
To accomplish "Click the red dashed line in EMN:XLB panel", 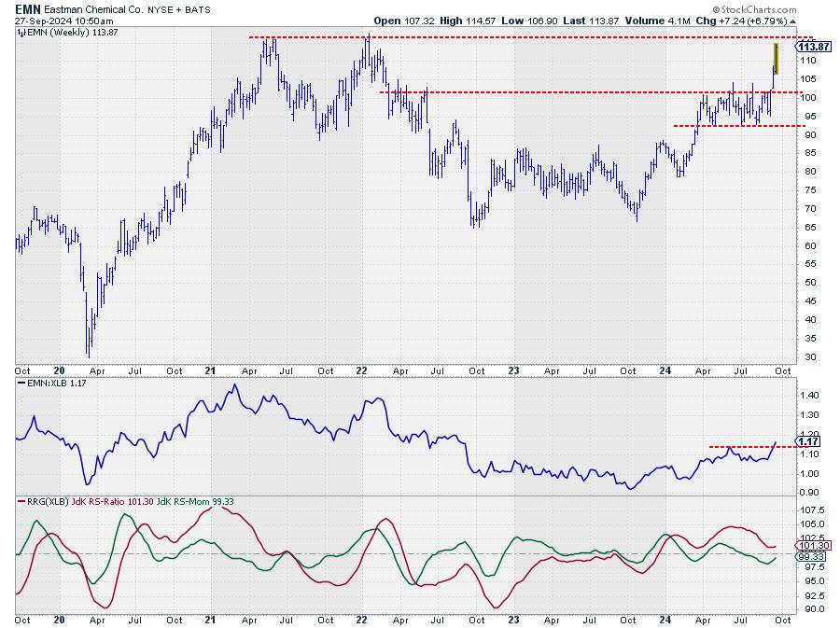I will (x=747, y=447).
